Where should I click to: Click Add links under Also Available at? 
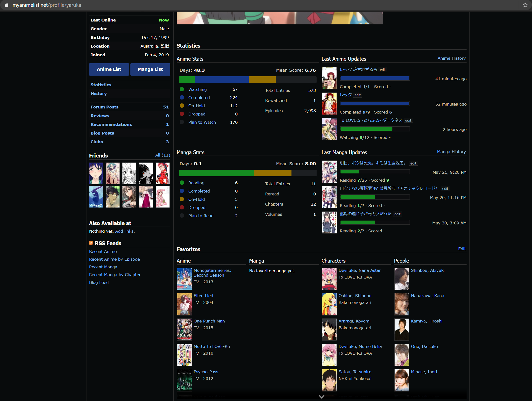(124, 231)
